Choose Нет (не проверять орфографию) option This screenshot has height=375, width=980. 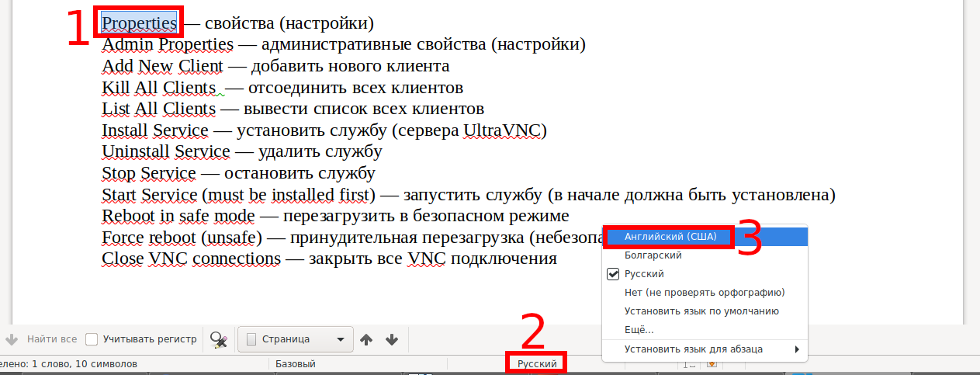click(705, 292)
